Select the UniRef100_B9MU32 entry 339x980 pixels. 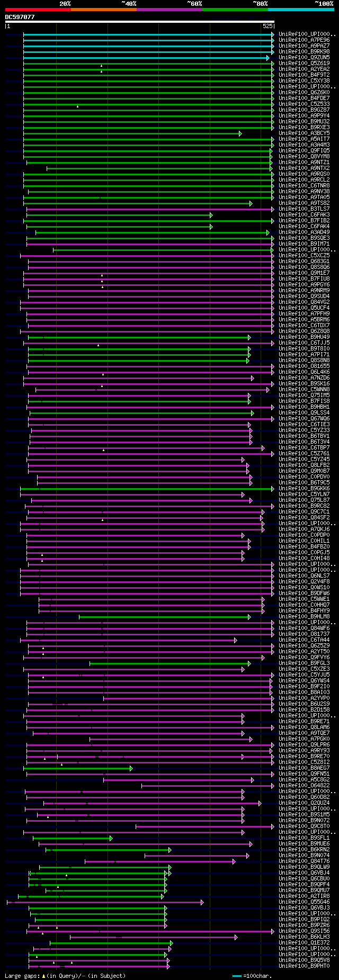pos(304,122)
